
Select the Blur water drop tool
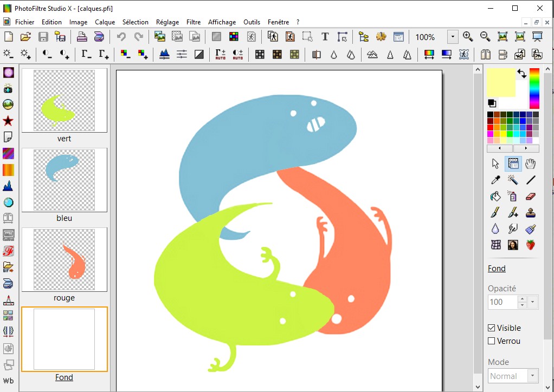click(x=495, y=228)
